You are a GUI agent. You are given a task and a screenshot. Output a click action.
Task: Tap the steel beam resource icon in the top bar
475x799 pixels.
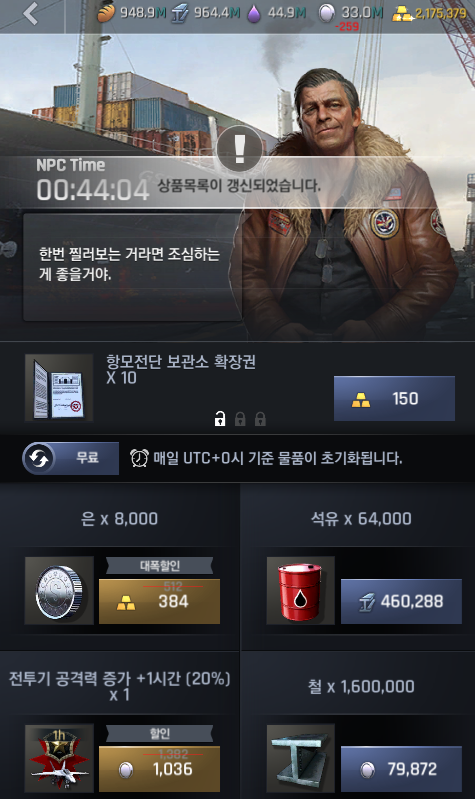(x=179, y=13)
